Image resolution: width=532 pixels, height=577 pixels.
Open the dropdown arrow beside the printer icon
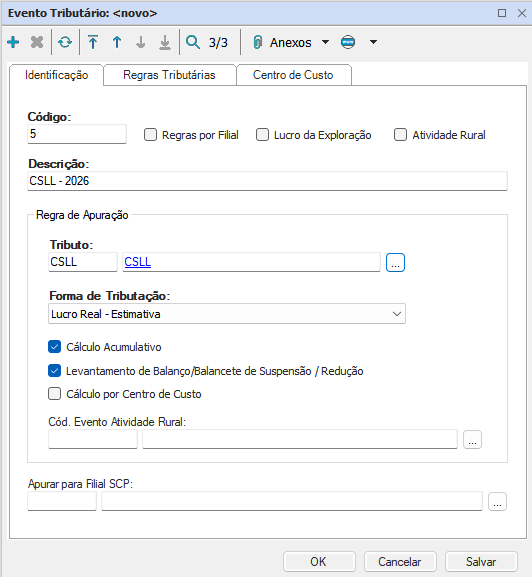coord(373,42)
